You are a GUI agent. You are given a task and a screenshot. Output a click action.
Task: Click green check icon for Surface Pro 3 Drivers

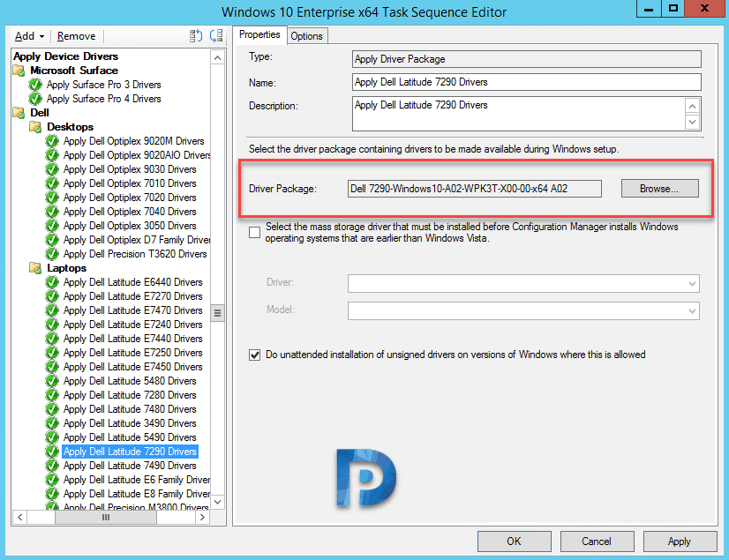coord(35,85)
